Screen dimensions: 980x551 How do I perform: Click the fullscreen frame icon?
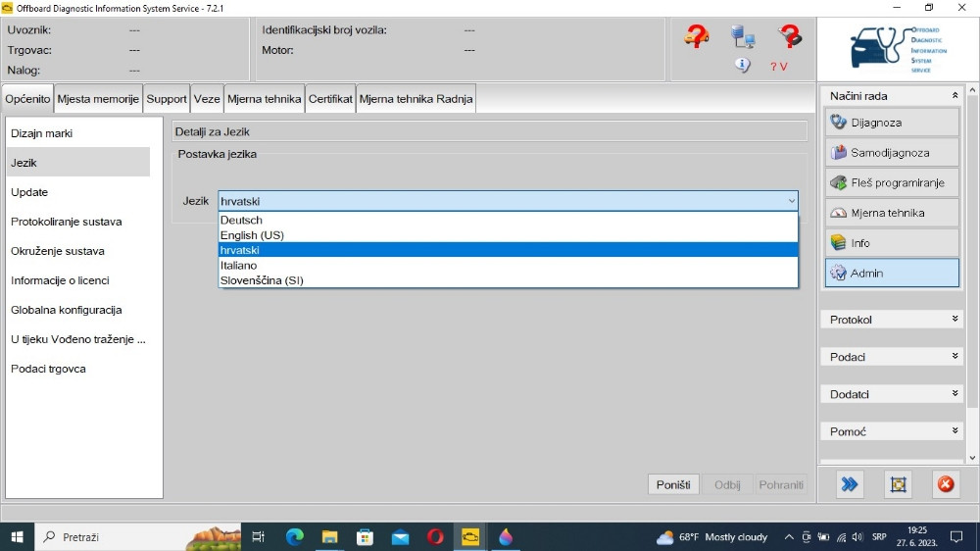[x=898, y=484]
